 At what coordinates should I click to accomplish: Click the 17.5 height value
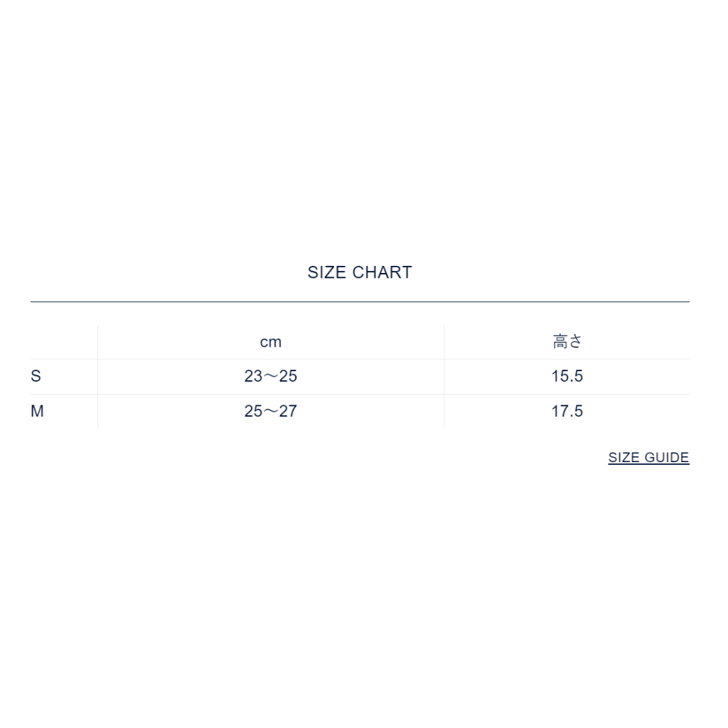pyautogui.click(x=567, y=411)
